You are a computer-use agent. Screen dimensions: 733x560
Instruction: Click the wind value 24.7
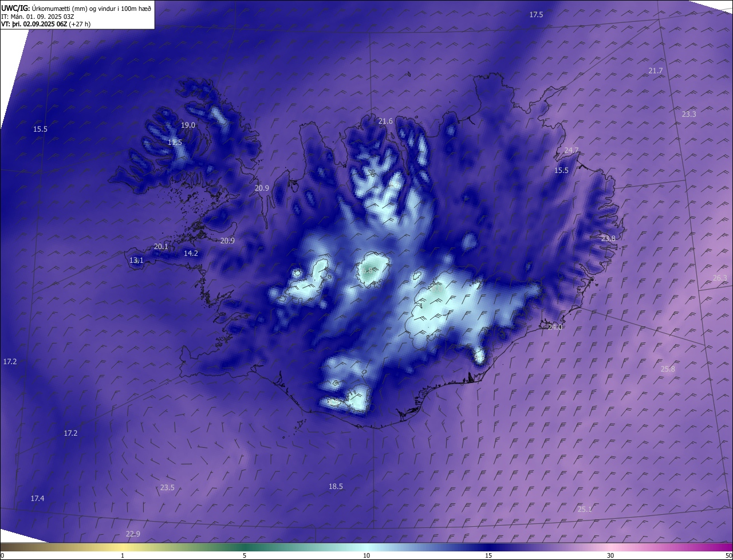572,150
